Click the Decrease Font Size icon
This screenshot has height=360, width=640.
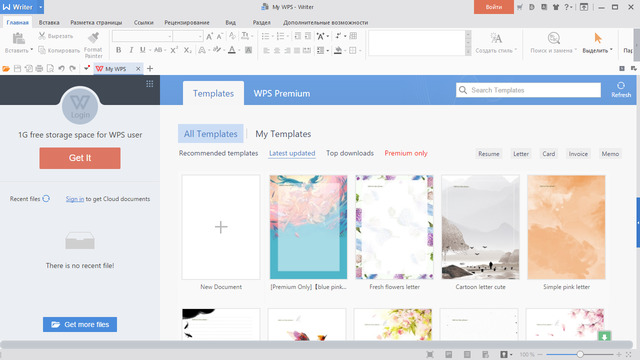click(x=220, y=36)
